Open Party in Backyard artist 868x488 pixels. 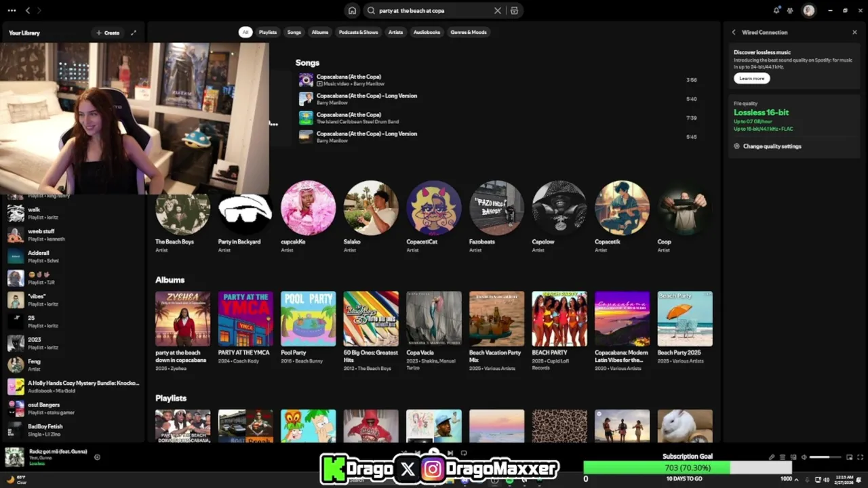tap(245, 217)
